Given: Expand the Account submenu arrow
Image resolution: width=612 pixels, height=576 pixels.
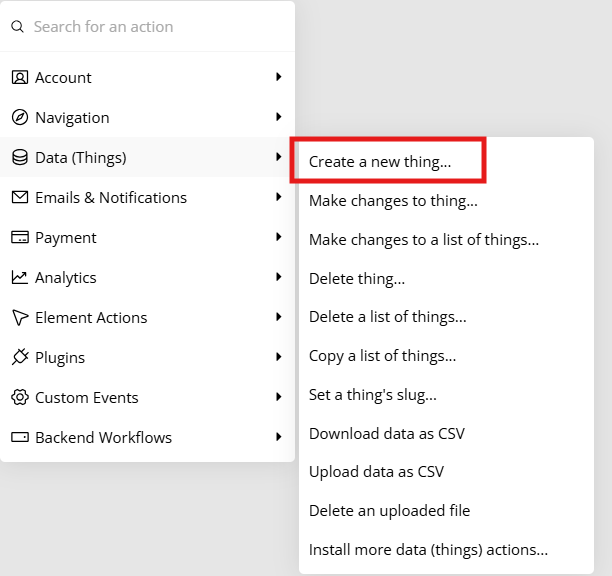Looking at the screenshot, I should tap(278, 76).
